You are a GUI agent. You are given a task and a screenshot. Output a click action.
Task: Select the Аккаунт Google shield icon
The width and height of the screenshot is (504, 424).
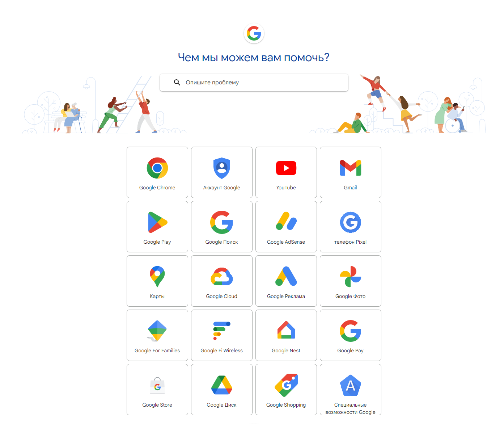(222, 168)
